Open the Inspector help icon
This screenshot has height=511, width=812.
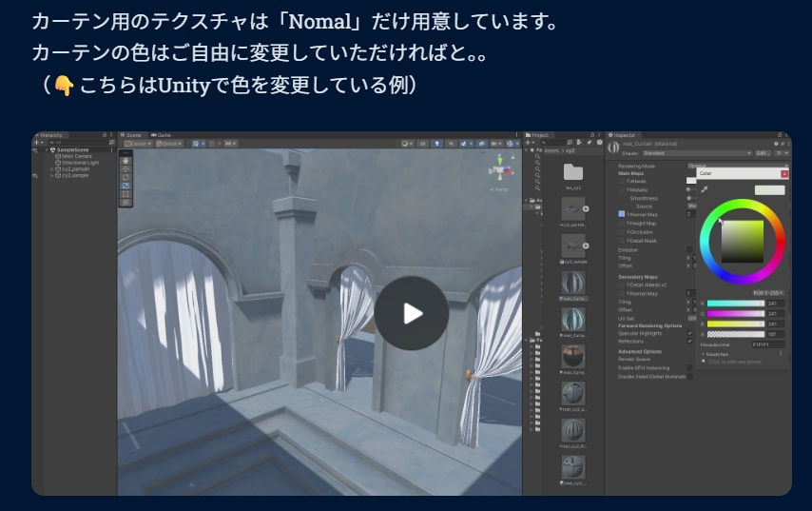776,144
